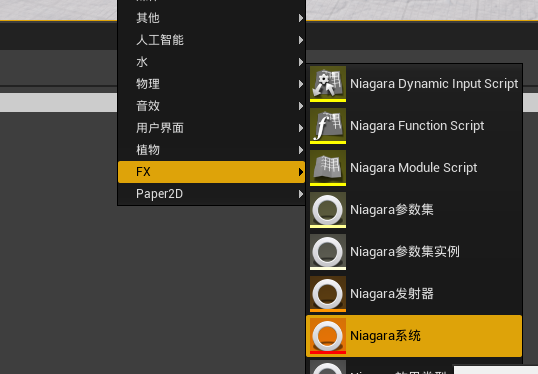
Task: Create a Niagara Dynamic Input Script
Action: 414,84
